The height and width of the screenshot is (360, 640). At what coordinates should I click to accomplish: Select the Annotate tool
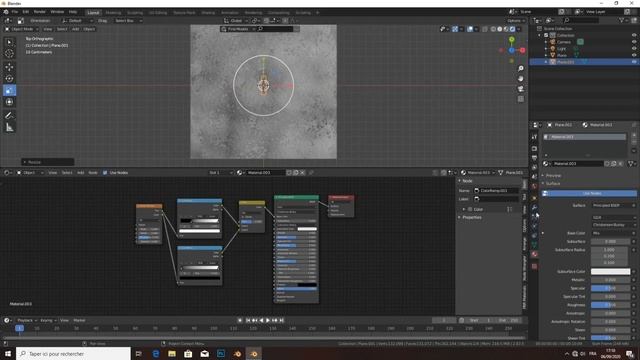click(x=9, y=116)
